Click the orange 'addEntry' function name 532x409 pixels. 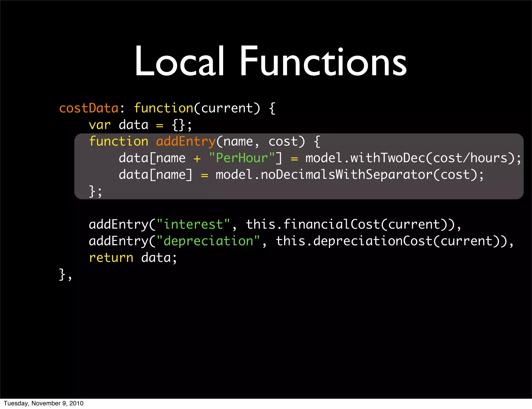(186, 142)
